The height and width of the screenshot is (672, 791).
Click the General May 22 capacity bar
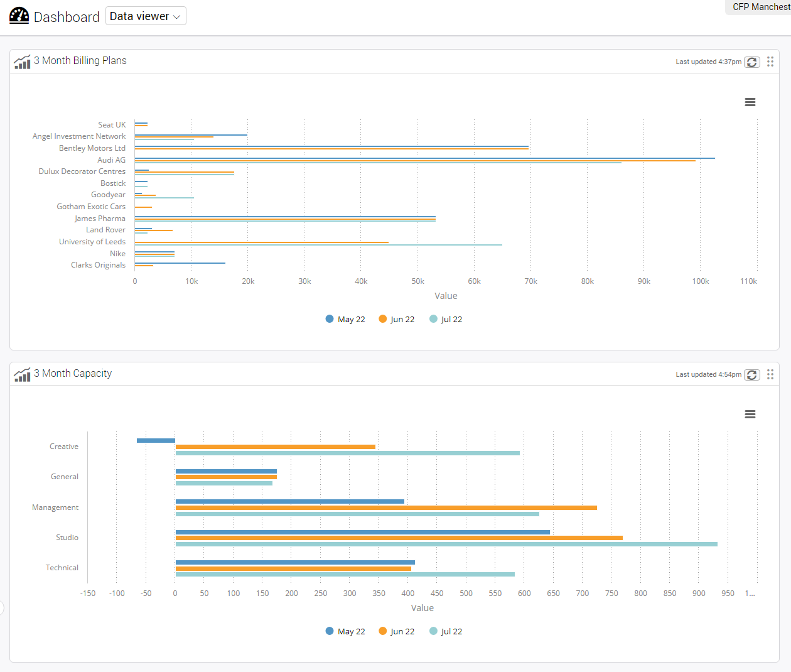click(226, 471)
